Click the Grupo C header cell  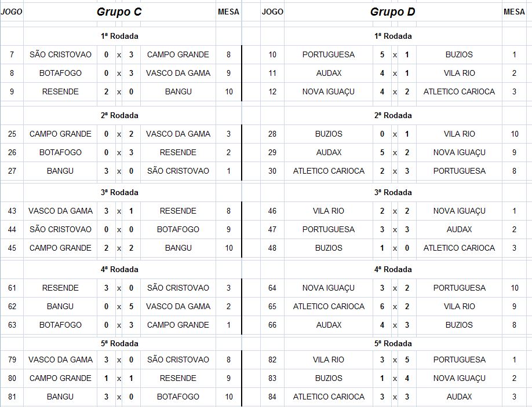click(119, 12)
